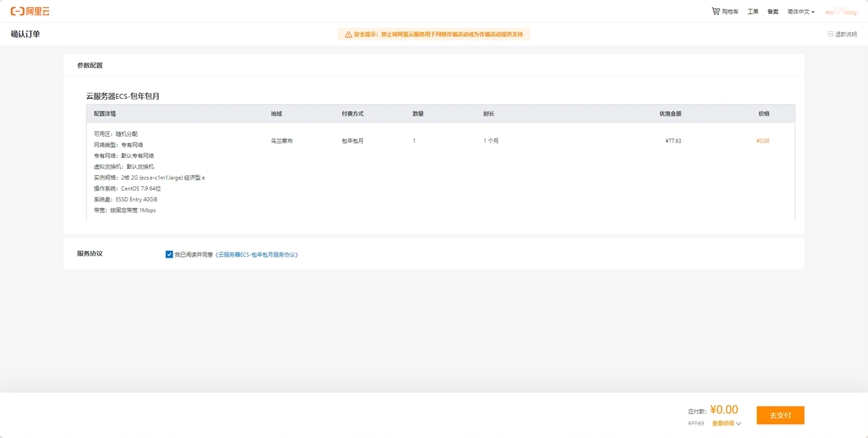
Task: Select the 带宽: 按固定带宽 1Mbps line
Action: (x=125, y=210)
